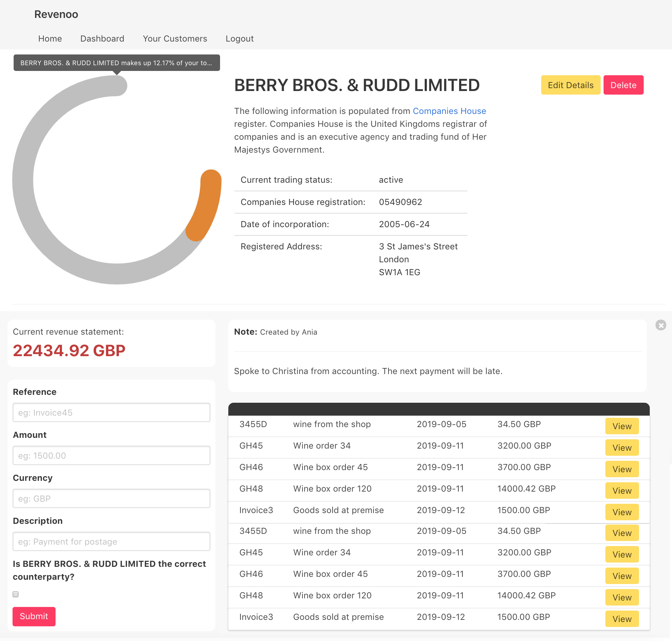Click the second 3455D reference cell
Image resolution: width=672 pixels, height=641 pixels.
point(253,531)
